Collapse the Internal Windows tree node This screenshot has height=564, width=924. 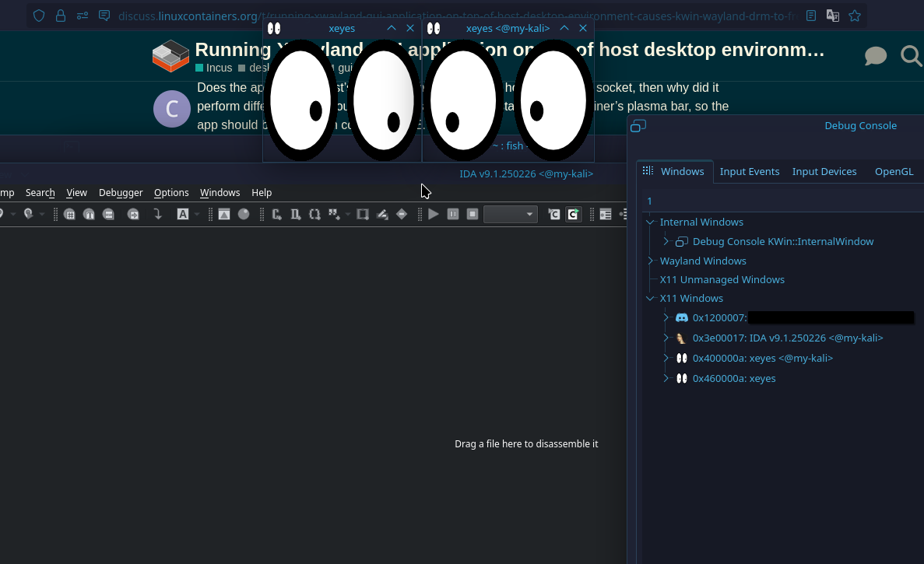pyautogui.click(x=651, y=222)
